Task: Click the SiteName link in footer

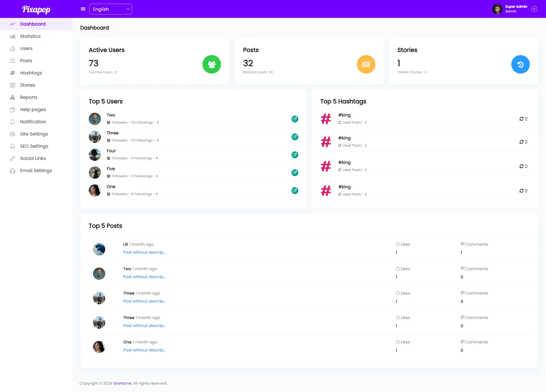Action: point(122,383)
